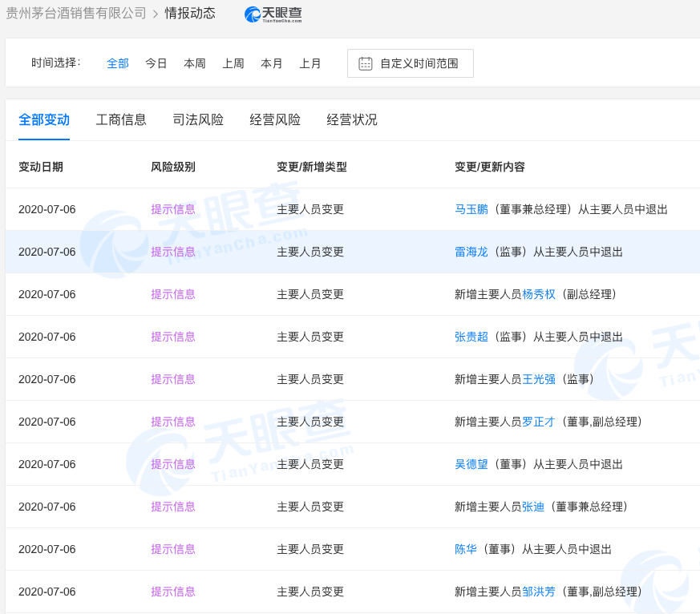
Task: Filter records by 本周
Action: point(194,63)
